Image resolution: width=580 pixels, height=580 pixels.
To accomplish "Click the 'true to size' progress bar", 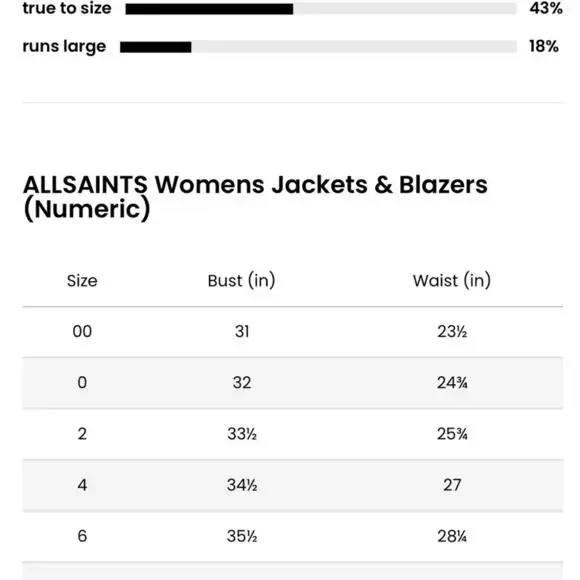I will click(x=321, y=9).
